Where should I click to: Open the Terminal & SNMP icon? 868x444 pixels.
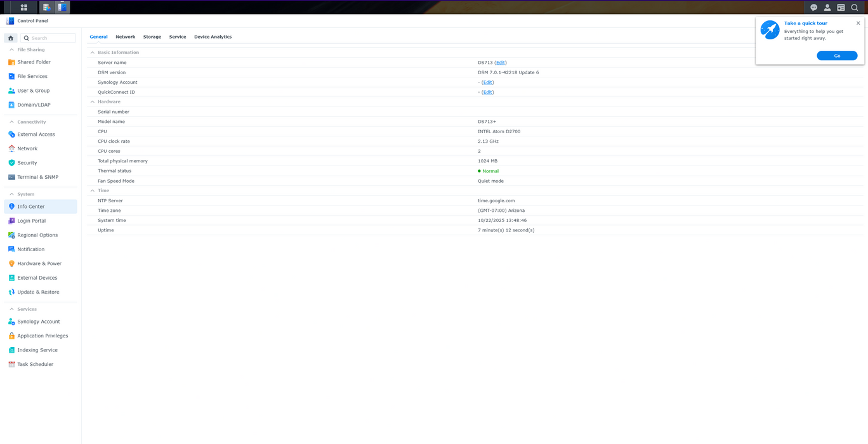pyautogui.click(x=11, y=176)
